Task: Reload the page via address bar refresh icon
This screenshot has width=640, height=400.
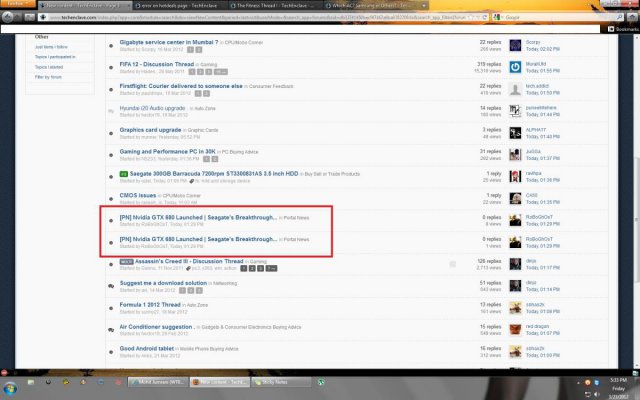Action: (484, 17)
